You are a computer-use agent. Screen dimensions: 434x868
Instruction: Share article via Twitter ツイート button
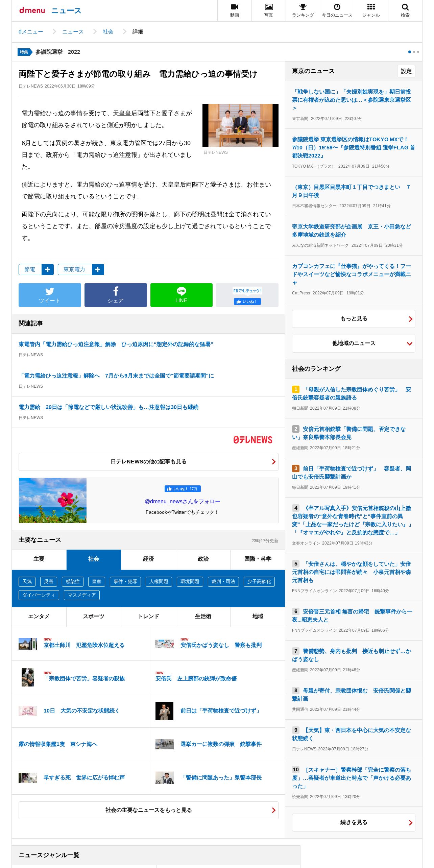(x=50, y=295)
